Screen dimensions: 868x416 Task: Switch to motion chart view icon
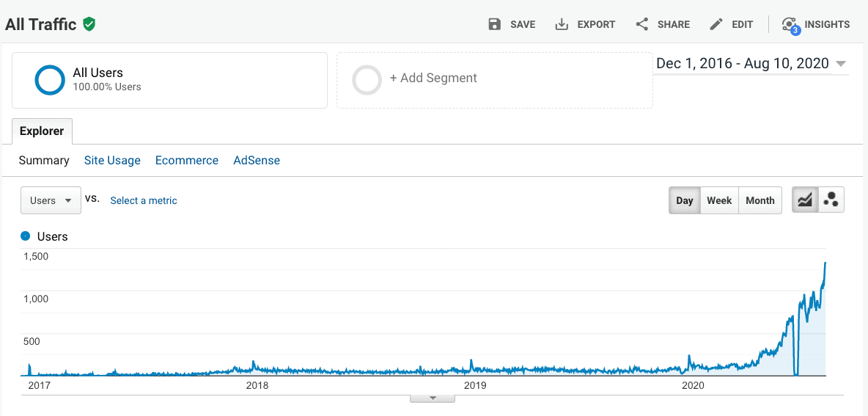click(x=831, y=200)
